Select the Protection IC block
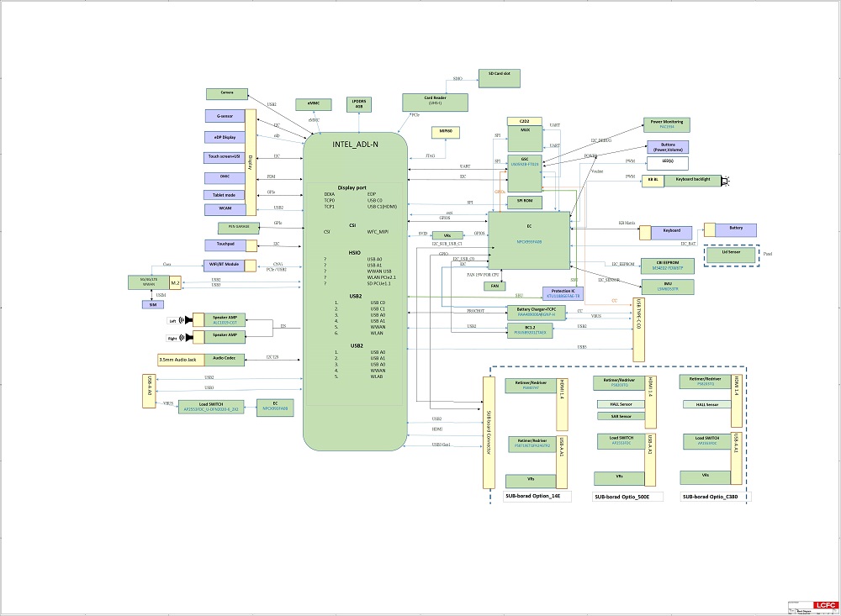Screen dimensions: 841x616 pyautogui.click(x=563, y=293)
